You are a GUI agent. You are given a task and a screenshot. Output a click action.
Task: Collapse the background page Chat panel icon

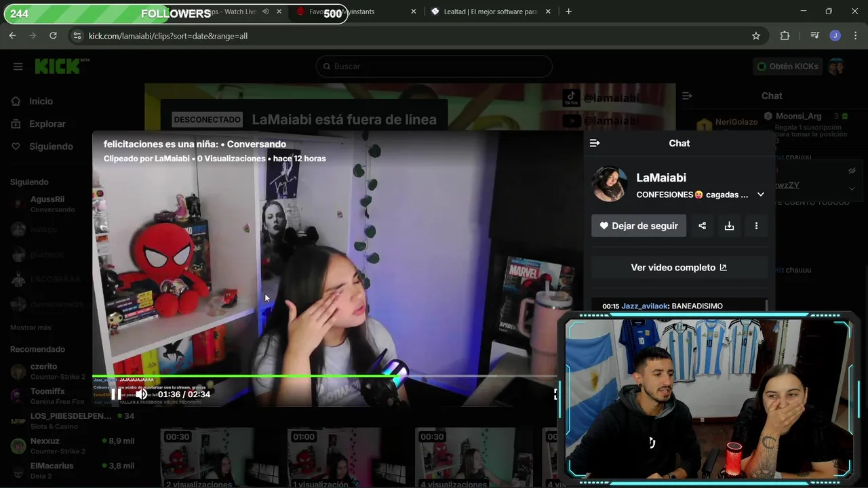[x=687, y=96]
